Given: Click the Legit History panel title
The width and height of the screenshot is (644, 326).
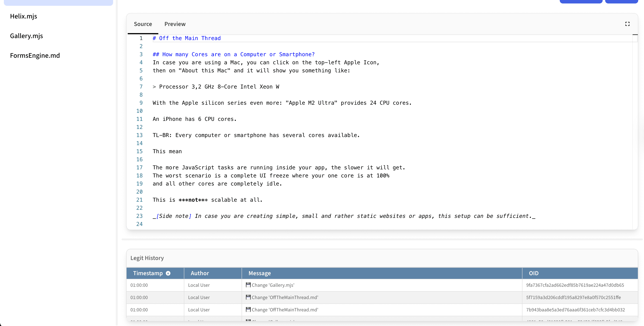Looking at the screenshot, I should pos(147,258).
